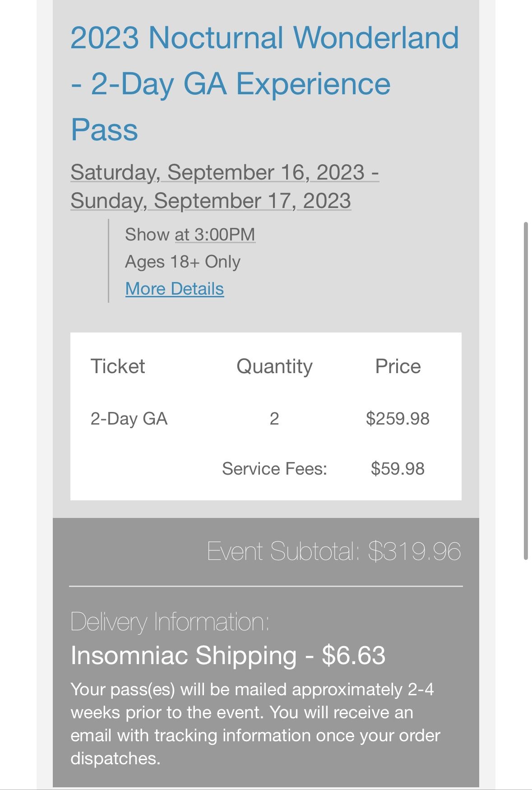Click the Price column header

tap(398, 366)
